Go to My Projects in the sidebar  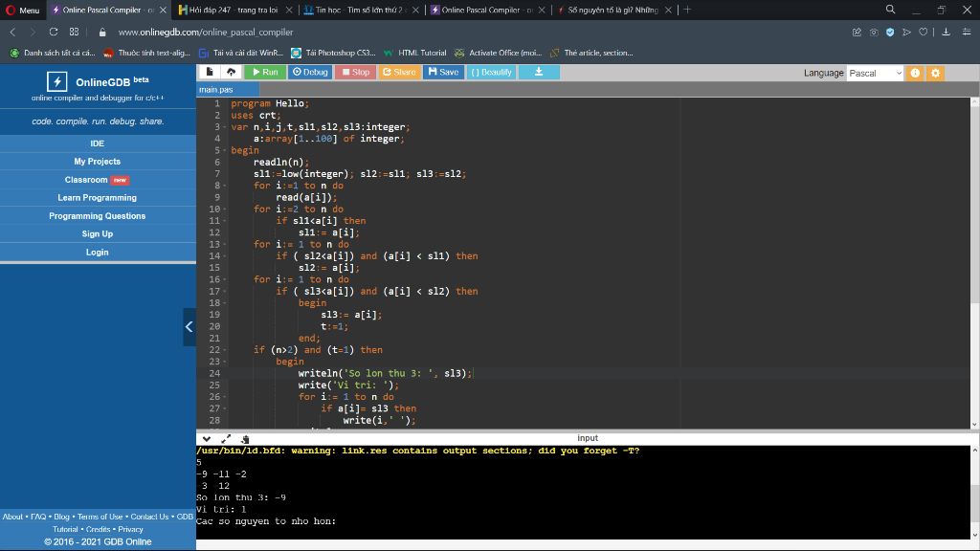pos(98,161)
